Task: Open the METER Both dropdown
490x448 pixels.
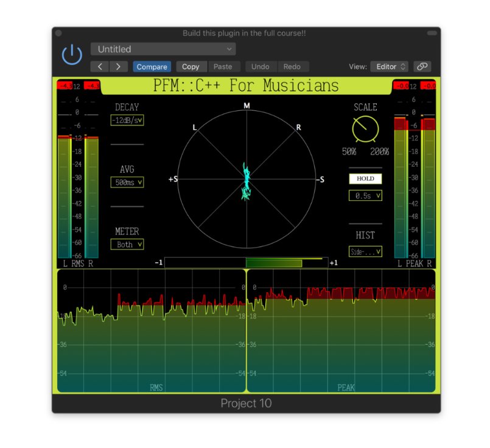Action: tap(127, 244)
